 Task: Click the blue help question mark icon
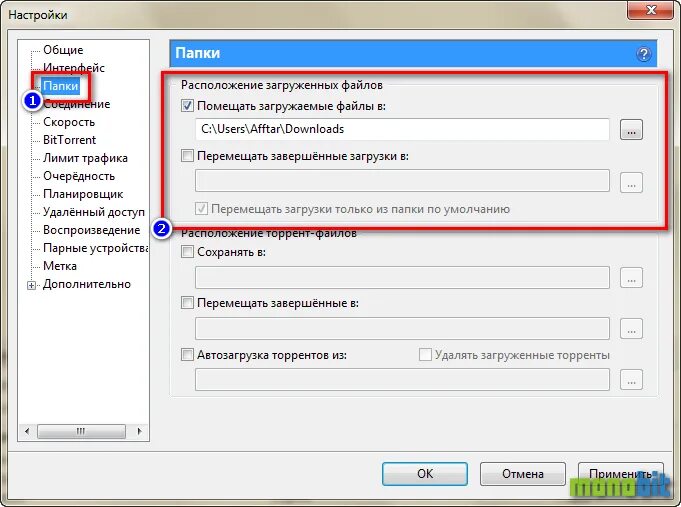click(644, 54)
